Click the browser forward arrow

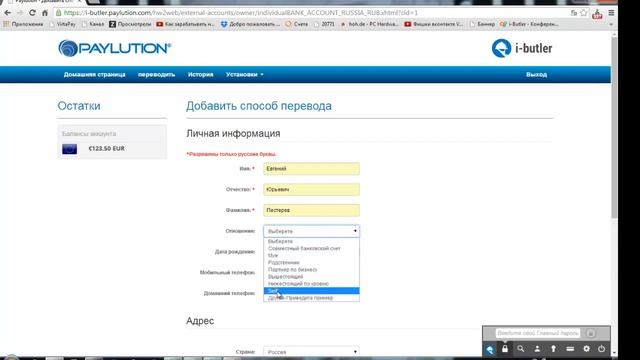coord(20,13)
